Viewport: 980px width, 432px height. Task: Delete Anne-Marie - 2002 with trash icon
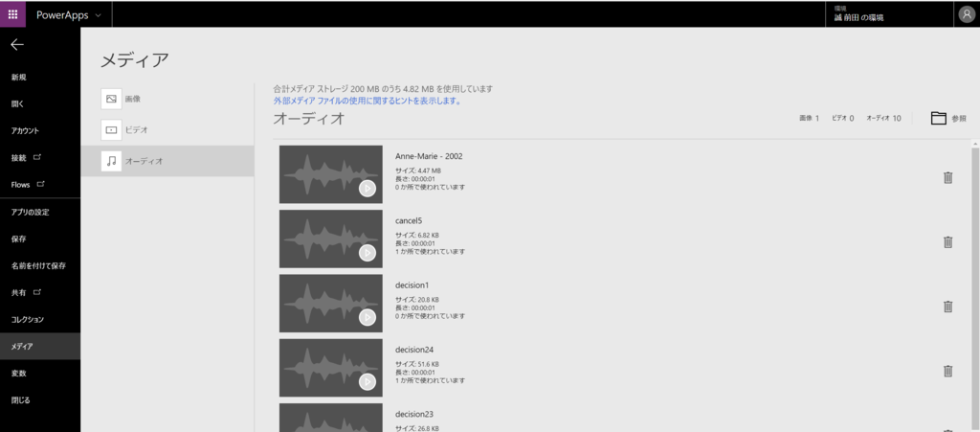(x=947, y=177)
